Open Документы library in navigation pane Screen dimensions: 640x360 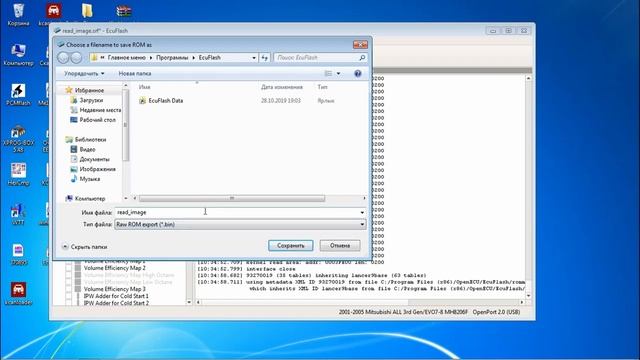click(x=90, y=159)
